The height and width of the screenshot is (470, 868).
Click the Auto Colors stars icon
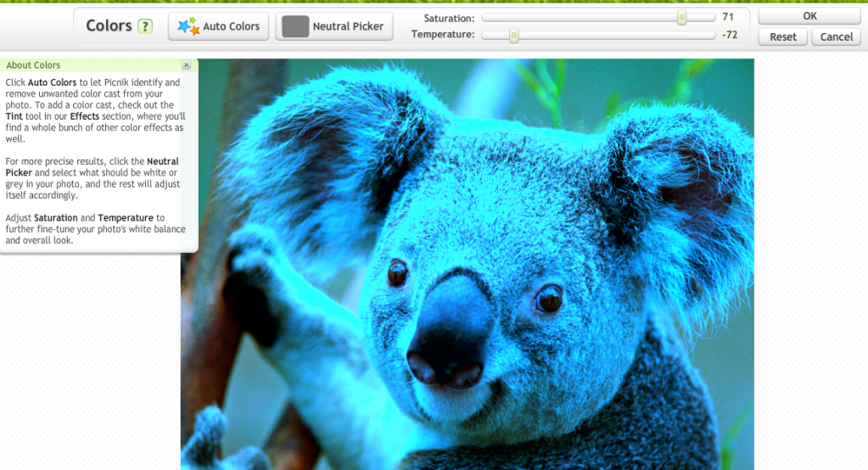(188, 26)
